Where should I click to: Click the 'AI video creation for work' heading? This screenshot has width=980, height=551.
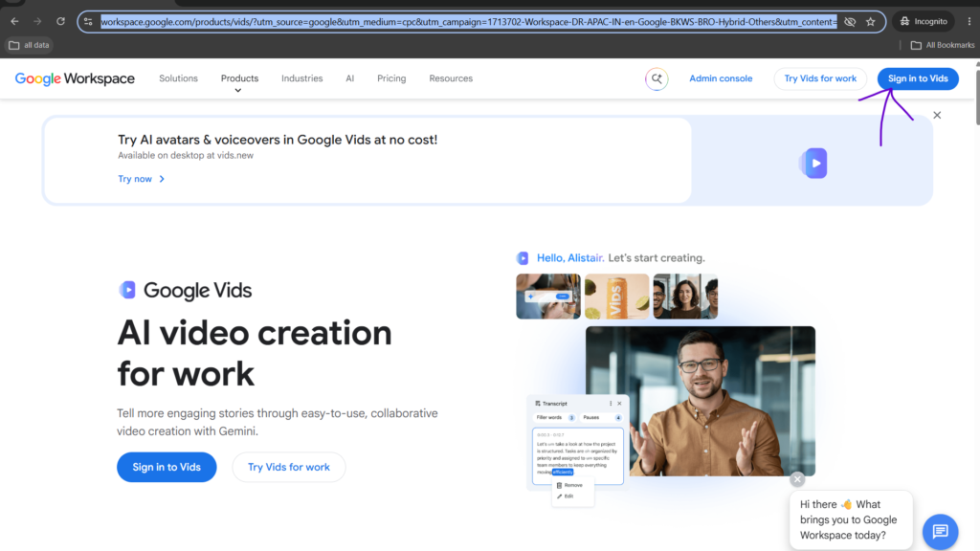click(x=255, y=353)
